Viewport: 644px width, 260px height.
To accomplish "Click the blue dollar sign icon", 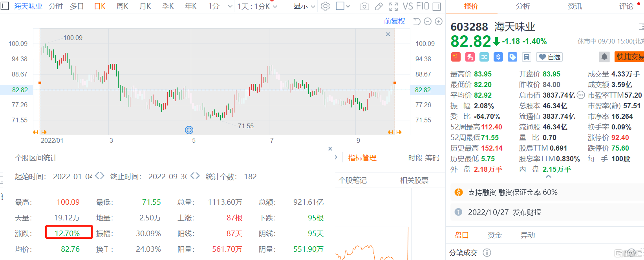I will [x=498, y=57].
